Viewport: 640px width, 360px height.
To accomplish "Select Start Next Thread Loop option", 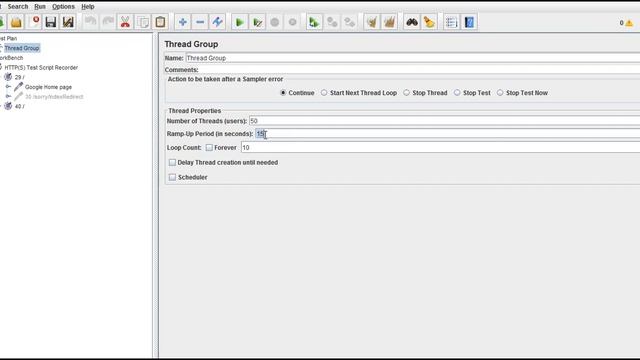I will click(324, 93).
